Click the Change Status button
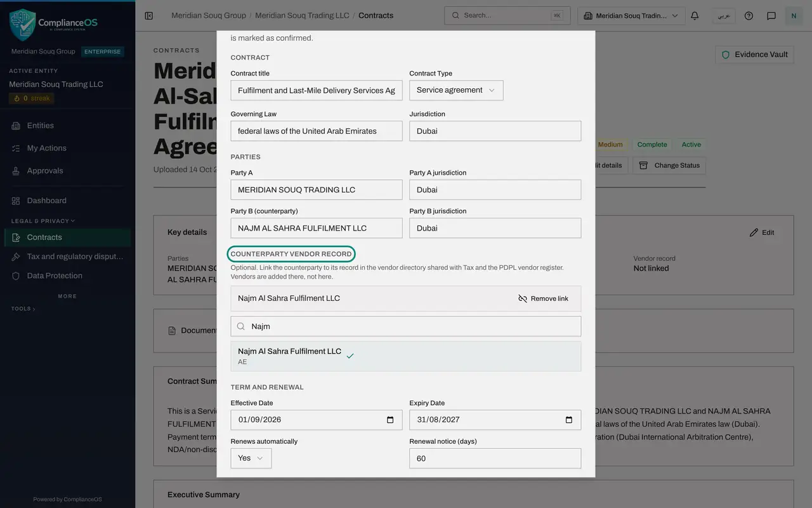 coord(669,166)
